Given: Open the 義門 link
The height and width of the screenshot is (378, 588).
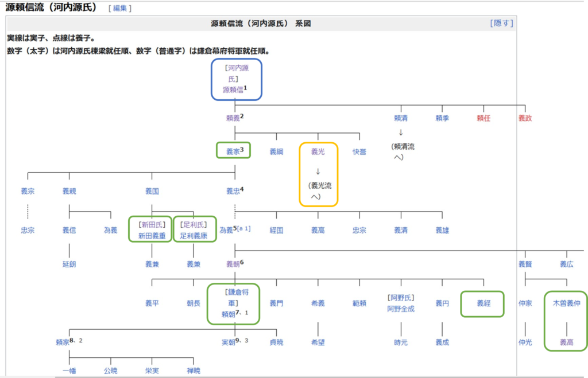Looking at the screenshot, I should (x=276, y=303).
